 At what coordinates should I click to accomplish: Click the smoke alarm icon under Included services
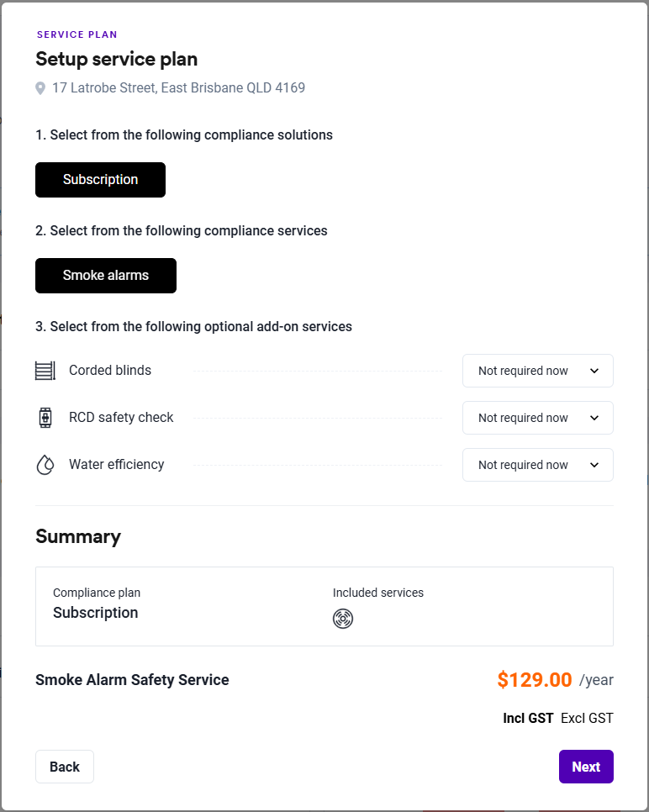click(x=343, y=620)
